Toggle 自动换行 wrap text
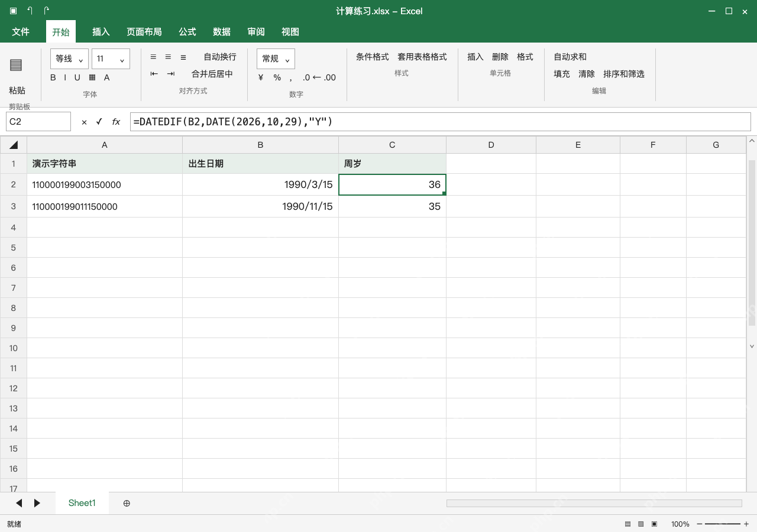This screenshot has width=757, height=532. [220, 57]
